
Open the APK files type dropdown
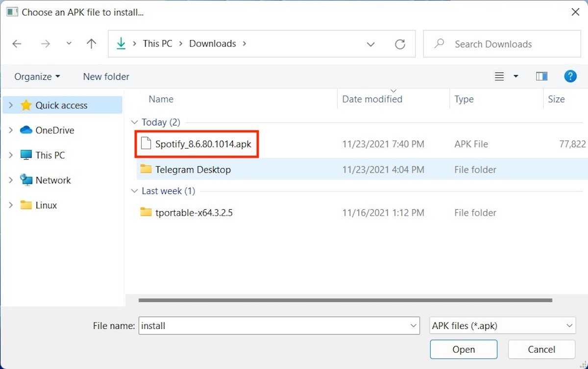[502, 325]
